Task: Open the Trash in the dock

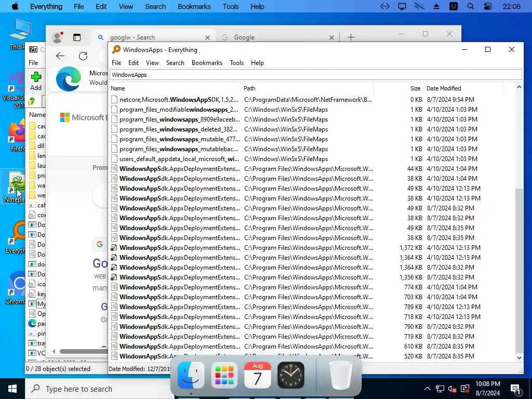Action: (x=341, y=375)
